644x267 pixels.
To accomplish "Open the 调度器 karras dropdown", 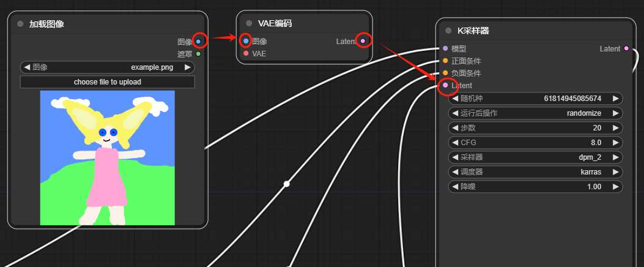I will pyautogui.click(x=536, y=172).
